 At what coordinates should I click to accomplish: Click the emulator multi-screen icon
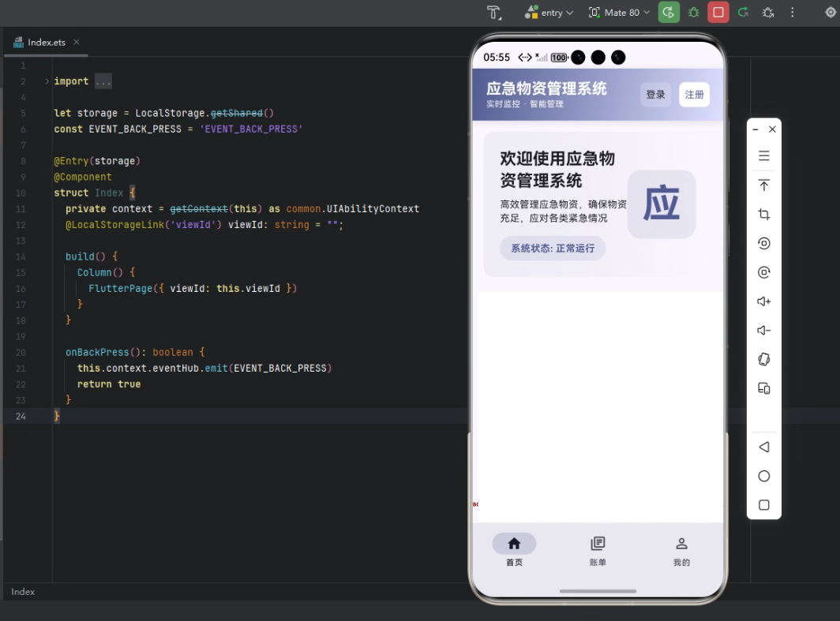pyautogui.click(x=764, y=388)
